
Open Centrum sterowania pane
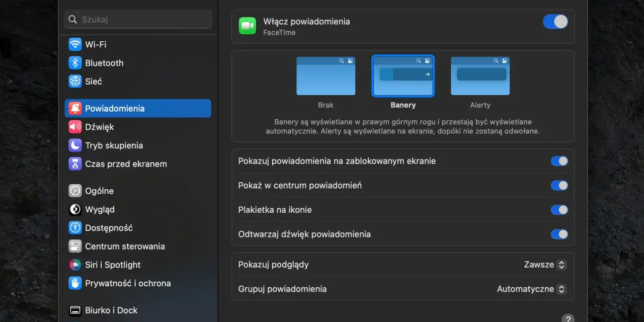[x=138, y=246]
